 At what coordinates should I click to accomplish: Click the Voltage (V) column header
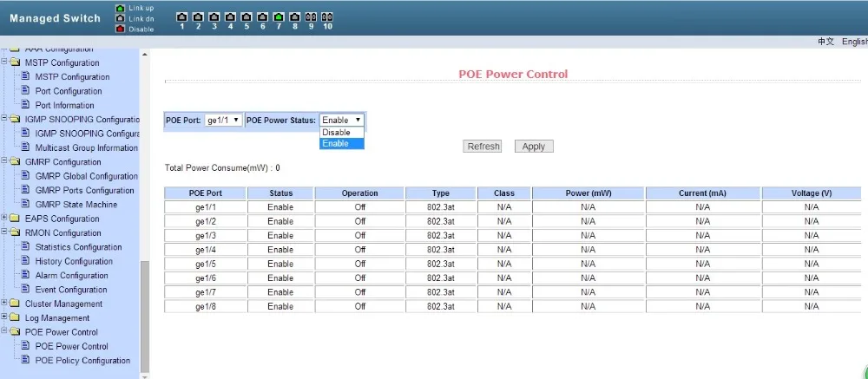click(811, 193)
